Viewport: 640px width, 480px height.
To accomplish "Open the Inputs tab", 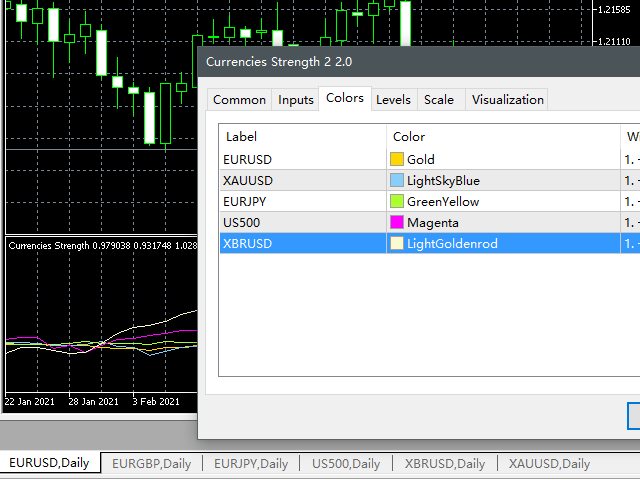I will click(295, 99).
